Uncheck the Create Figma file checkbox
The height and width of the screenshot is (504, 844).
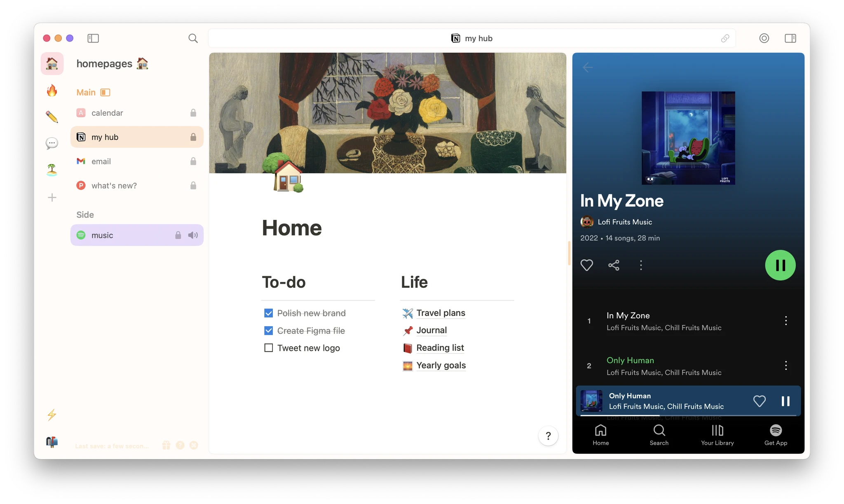click(x=269, y=331)
